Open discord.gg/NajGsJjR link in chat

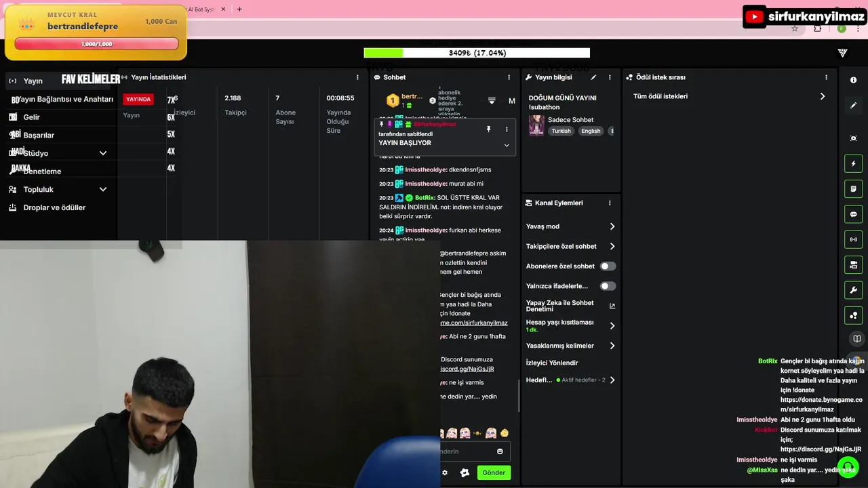(467, 369)
